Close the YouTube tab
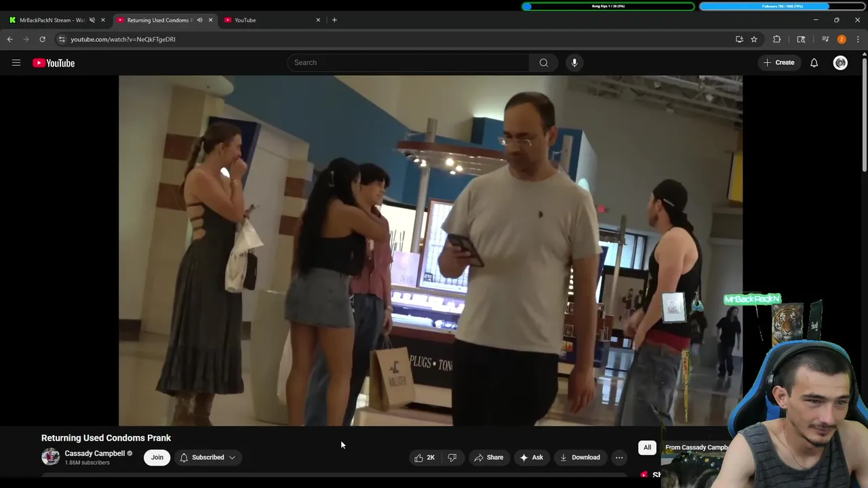 [318, 20]
